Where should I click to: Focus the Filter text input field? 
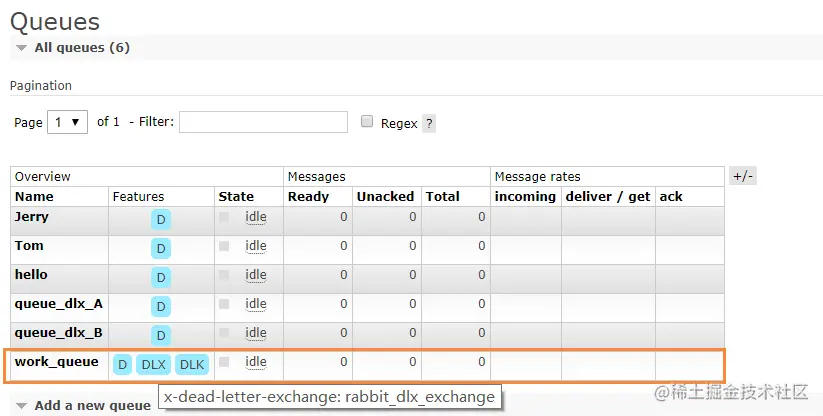coord(263,122)
